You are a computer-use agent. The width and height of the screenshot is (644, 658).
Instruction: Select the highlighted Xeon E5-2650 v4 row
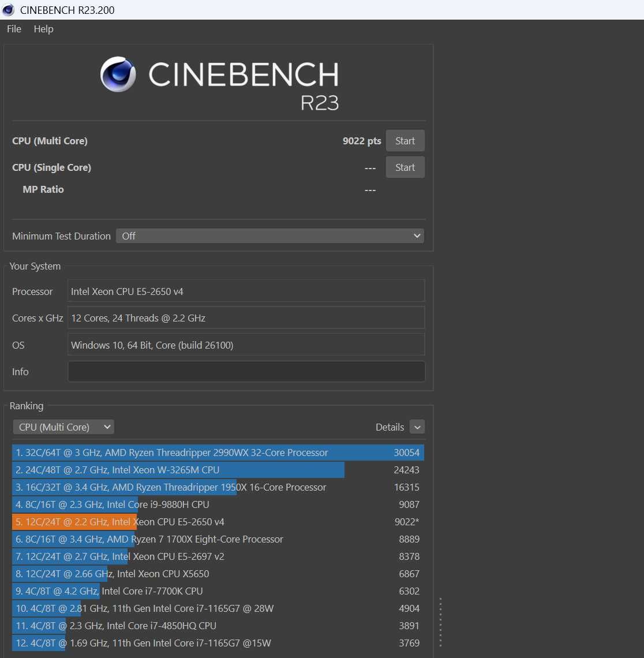(218, 522)
